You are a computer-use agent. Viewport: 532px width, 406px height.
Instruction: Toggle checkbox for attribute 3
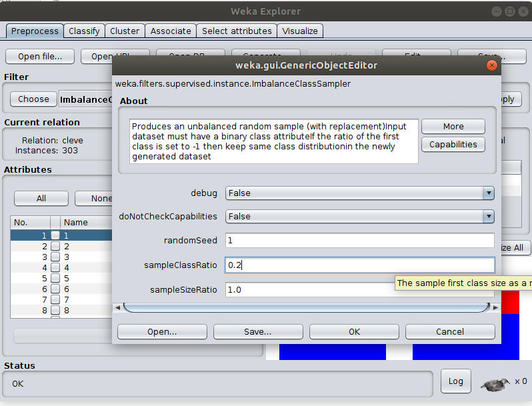(55, 257)
